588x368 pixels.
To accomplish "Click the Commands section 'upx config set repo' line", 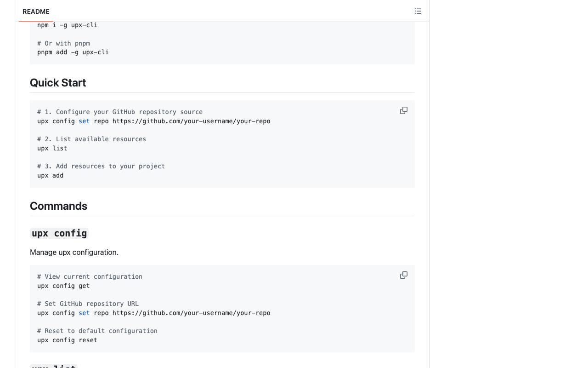I will click(x=154, y=313).
